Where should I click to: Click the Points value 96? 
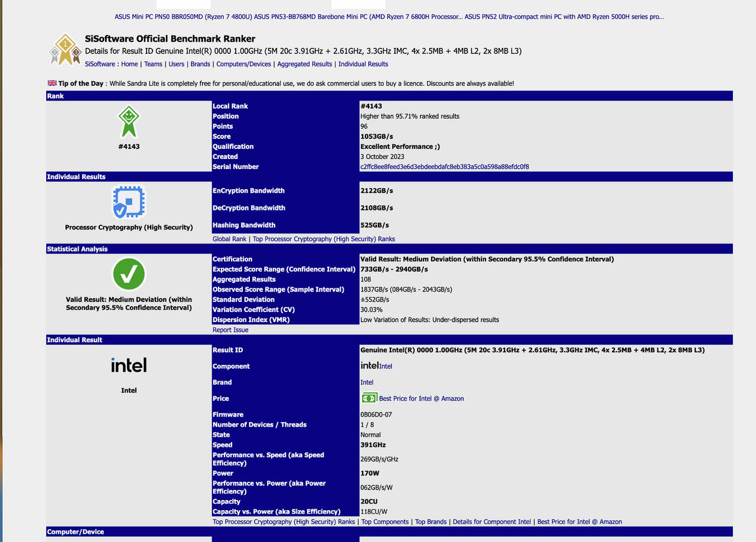364,126
